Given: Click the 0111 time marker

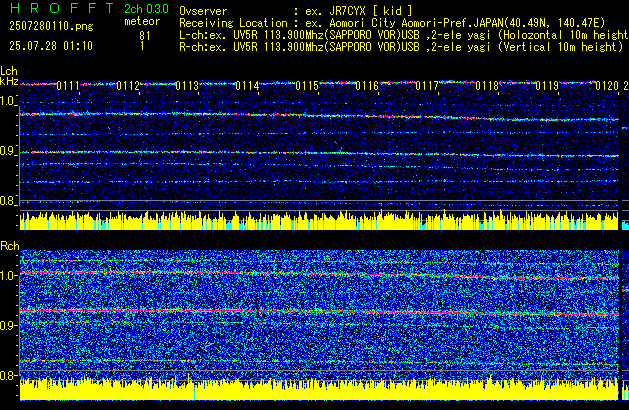Looking at the screenshot, I should coord(68,86).
